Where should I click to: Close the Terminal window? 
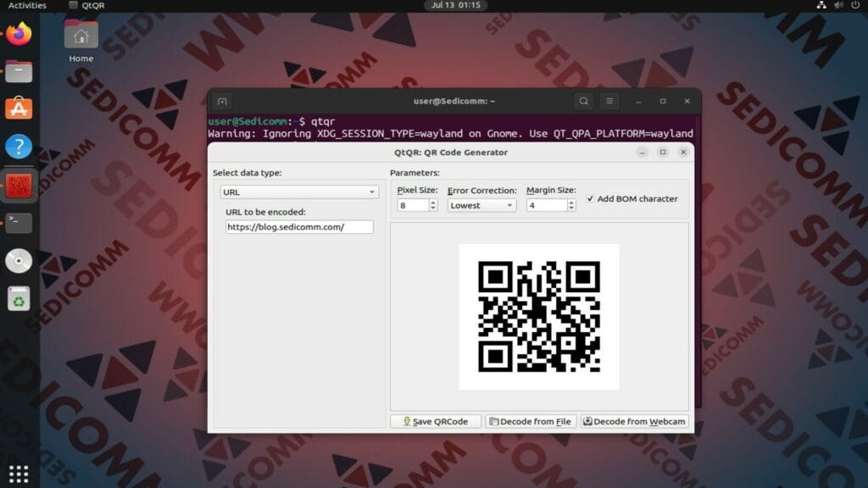click(687, 102)
